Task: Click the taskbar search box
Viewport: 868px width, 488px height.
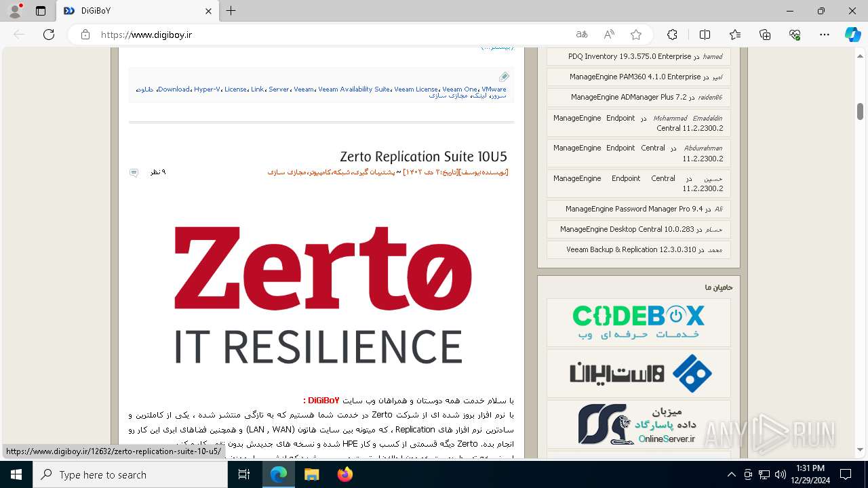Action: click(x=130, y=474)
